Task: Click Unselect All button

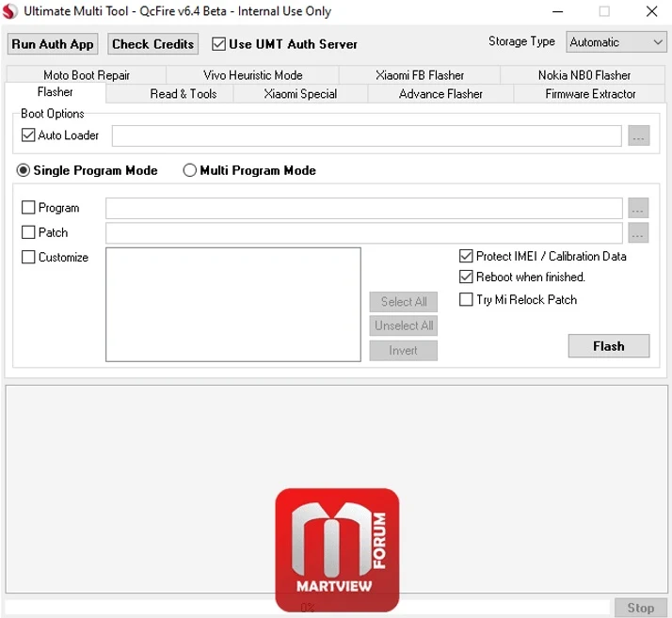Action: tap(403, 325)
